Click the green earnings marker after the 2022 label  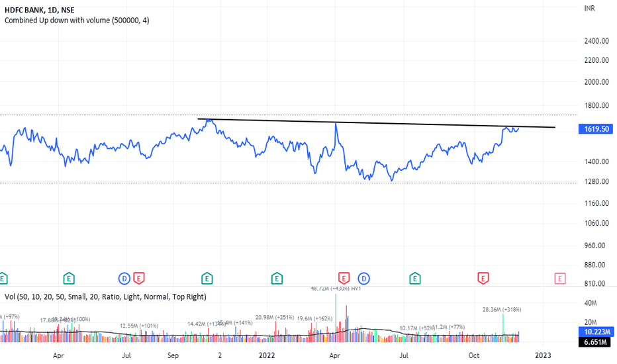(x=277, y=279)
